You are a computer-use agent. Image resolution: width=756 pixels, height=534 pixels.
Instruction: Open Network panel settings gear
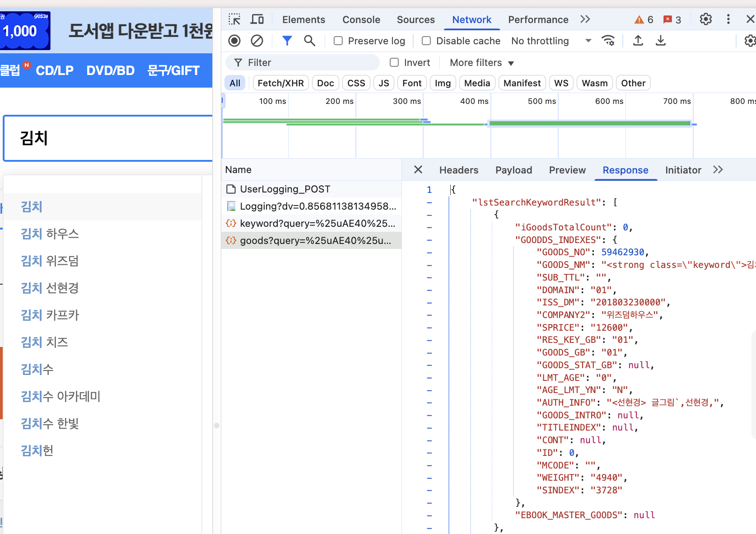(x=750, y=41)
